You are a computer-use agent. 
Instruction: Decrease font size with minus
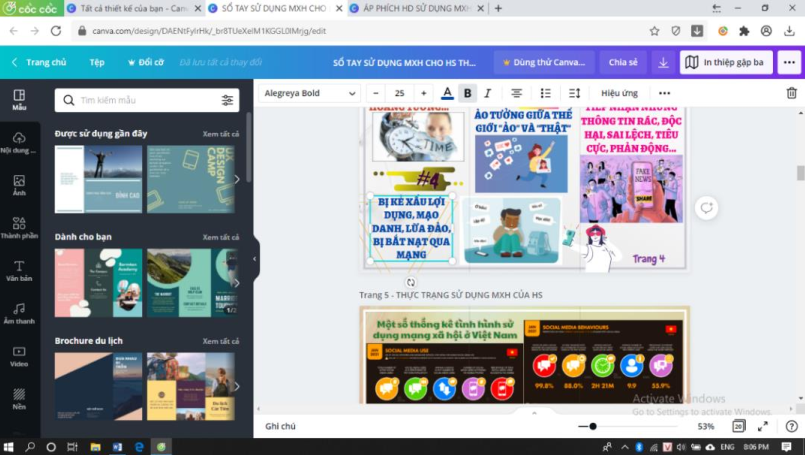click(x=376, y=93)
